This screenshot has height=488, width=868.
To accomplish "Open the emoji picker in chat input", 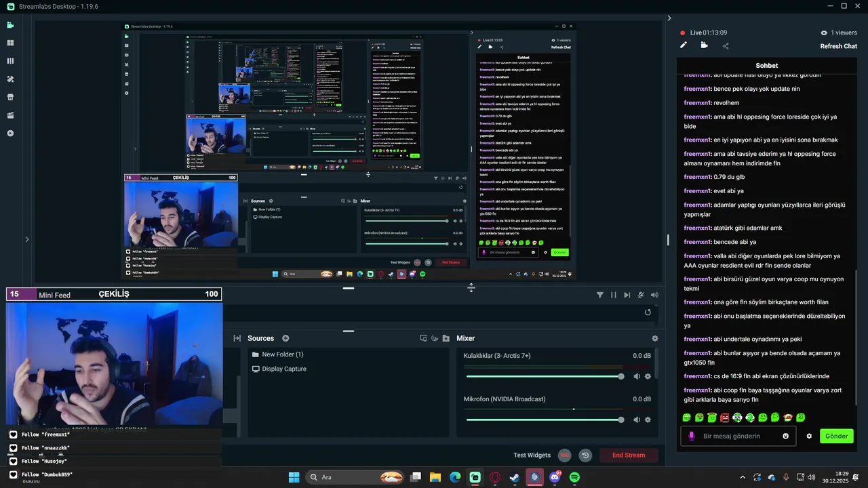I will pyautogui.click(x=786, y=436).
